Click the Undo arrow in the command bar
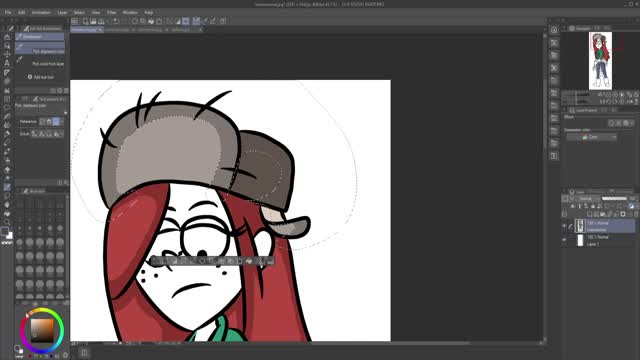 [116, 21]
